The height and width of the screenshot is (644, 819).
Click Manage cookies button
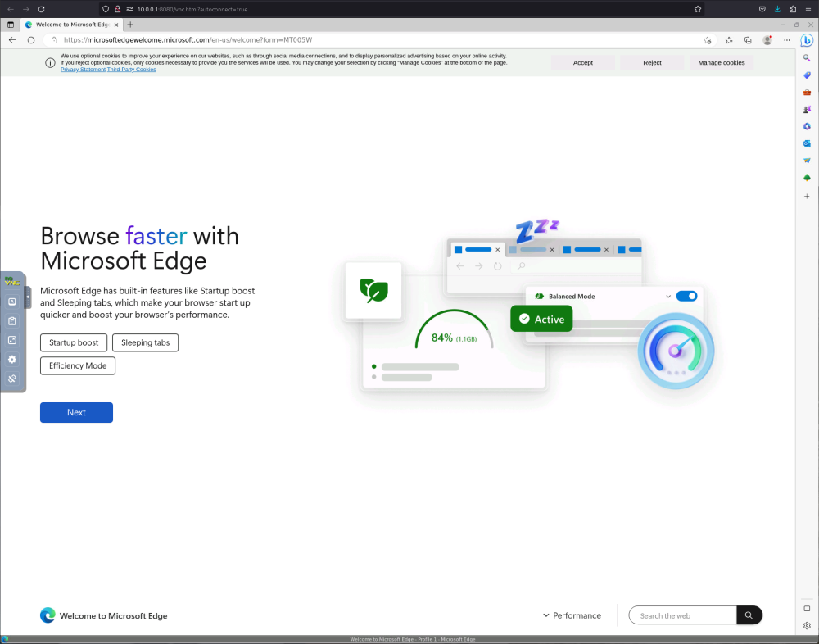722,63
